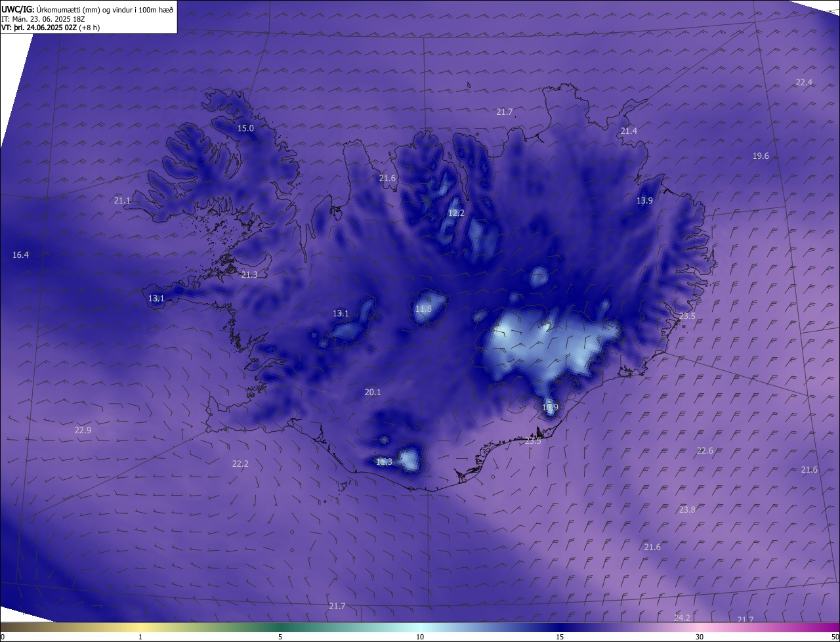Click the color scale tick label "1"
Image resolution: width=840 pixels, height=642 pixels.
point(140,637)
